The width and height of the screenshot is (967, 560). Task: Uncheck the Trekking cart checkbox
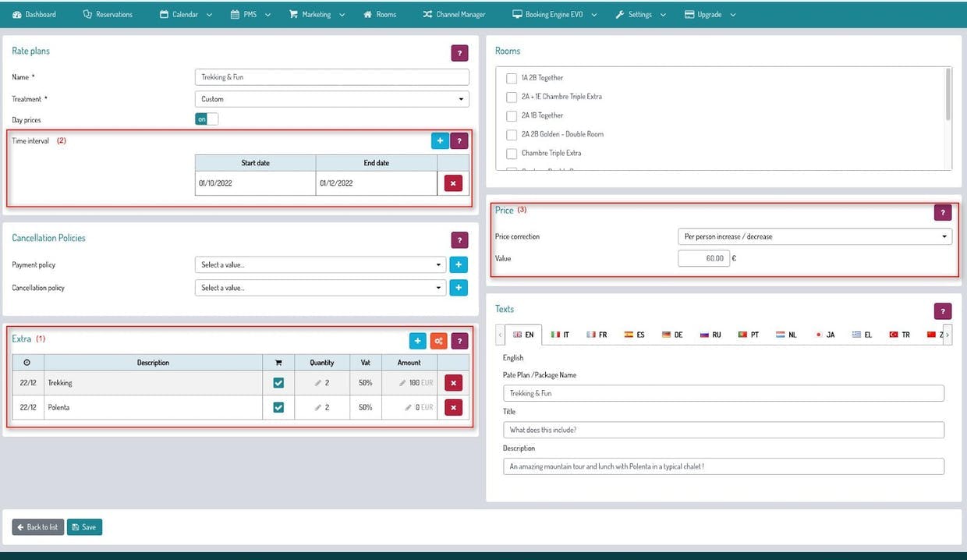click(x=278, y=383)
